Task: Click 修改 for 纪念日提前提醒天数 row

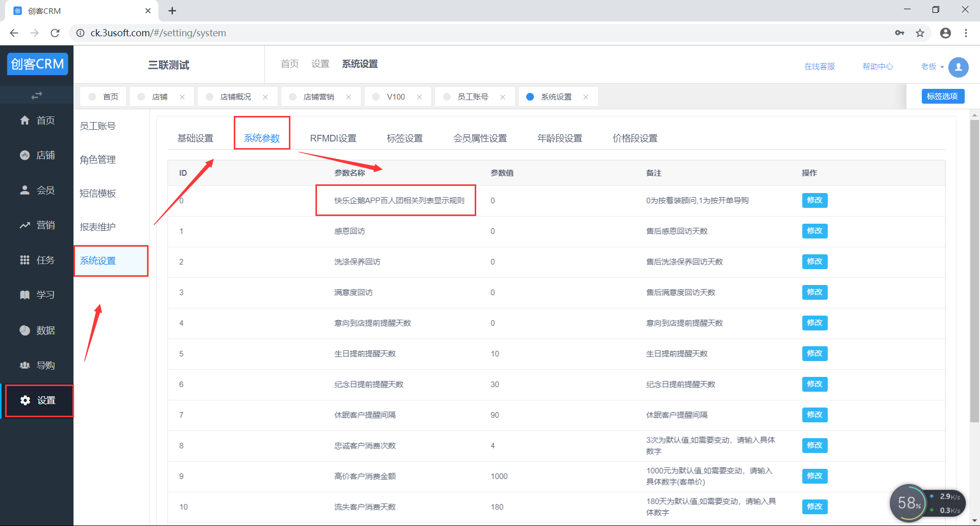Action: pos(815,384)
